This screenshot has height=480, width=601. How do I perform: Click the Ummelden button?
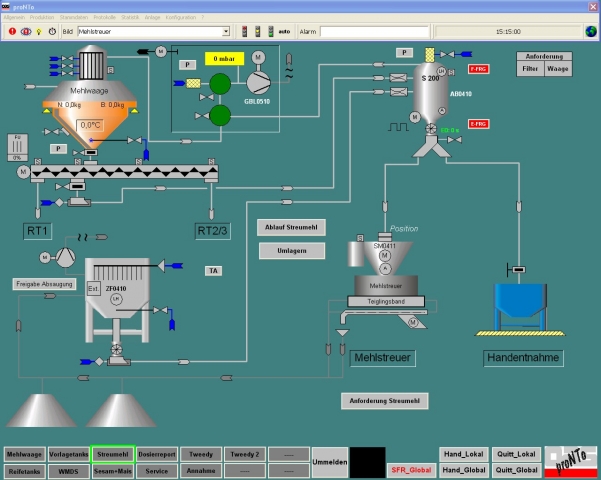click(330, 462)
